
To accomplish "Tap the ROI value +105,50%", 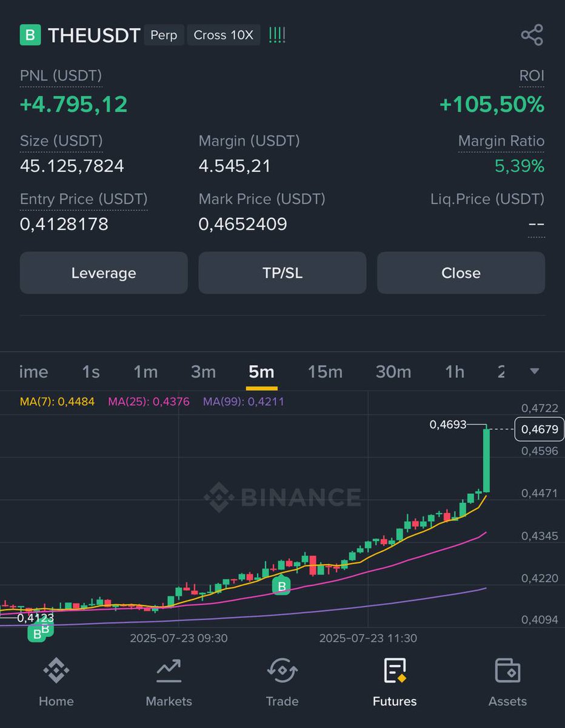I will 492,104.
